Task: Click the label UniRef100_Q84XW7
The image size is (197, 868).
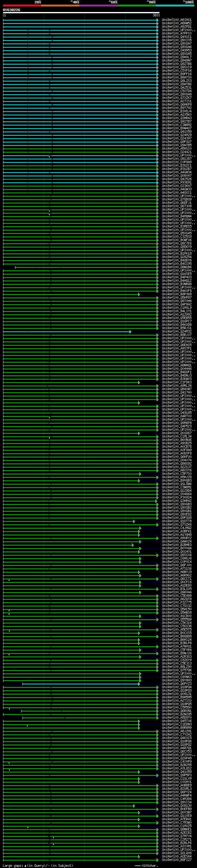Action: pos(176,389)
